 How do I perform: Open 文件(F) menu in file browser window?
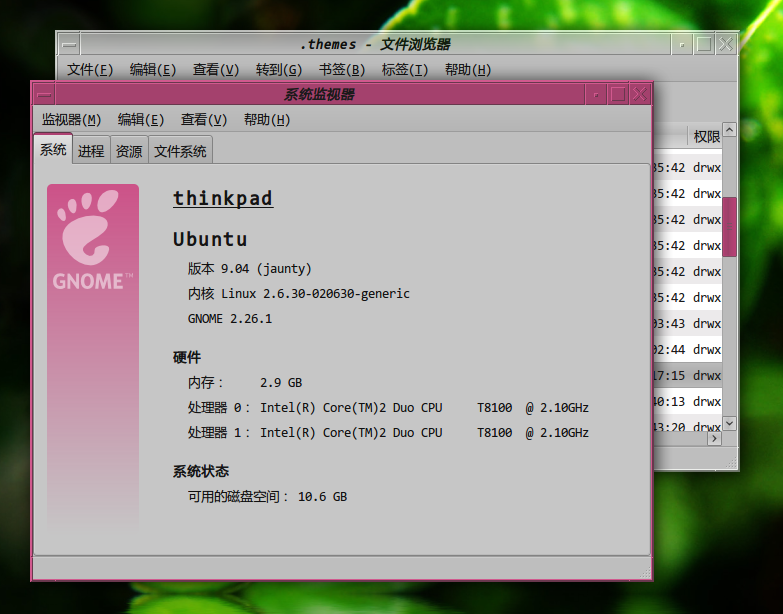(x=90, y=69)
